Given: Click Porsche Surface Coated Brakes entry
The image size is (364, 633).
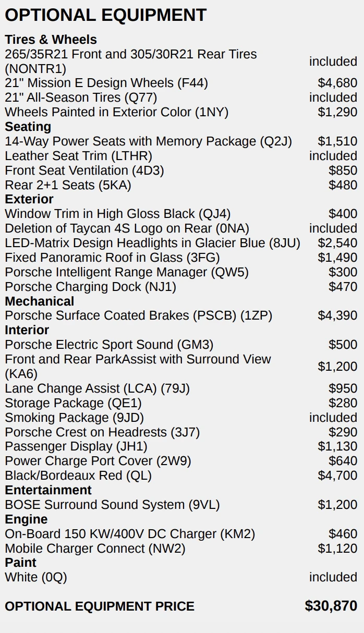Looking at the screenshot, I should (138, 315).
